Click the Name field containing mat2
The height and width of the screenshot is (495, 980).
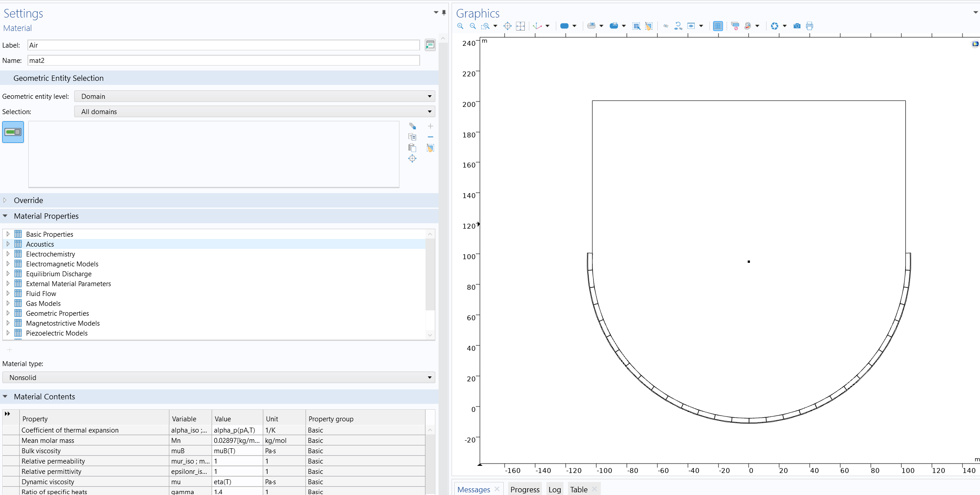coord(223,61)
